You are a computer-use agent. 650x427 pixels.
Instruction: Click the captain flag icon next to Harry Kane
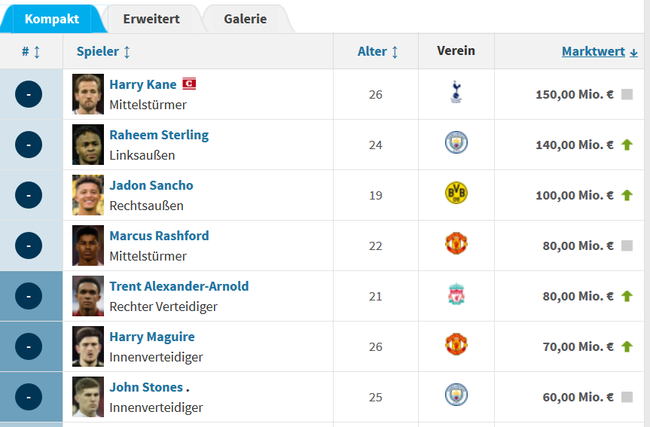pos(189,84)
